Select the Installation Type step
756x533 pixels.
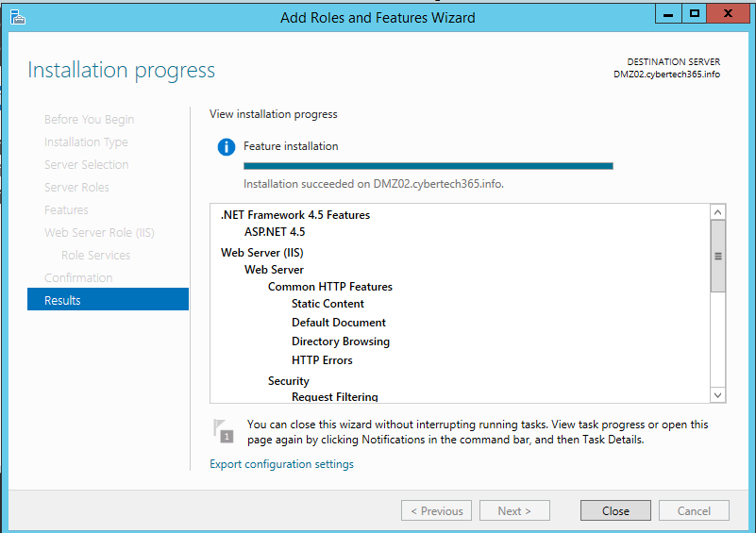click(x=86, y=142)
